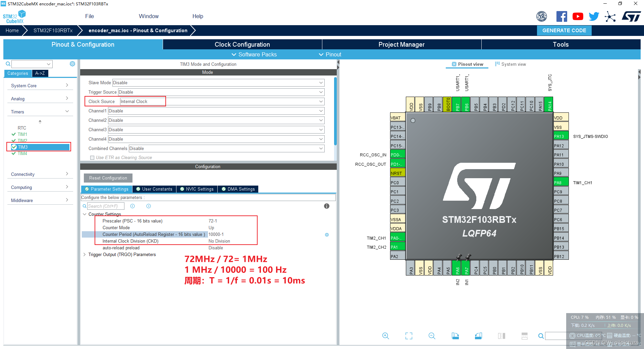The height and width of the screenshot is (349, 644).
Task: Rotate the chip clockwise
Action: pos(455,336)
